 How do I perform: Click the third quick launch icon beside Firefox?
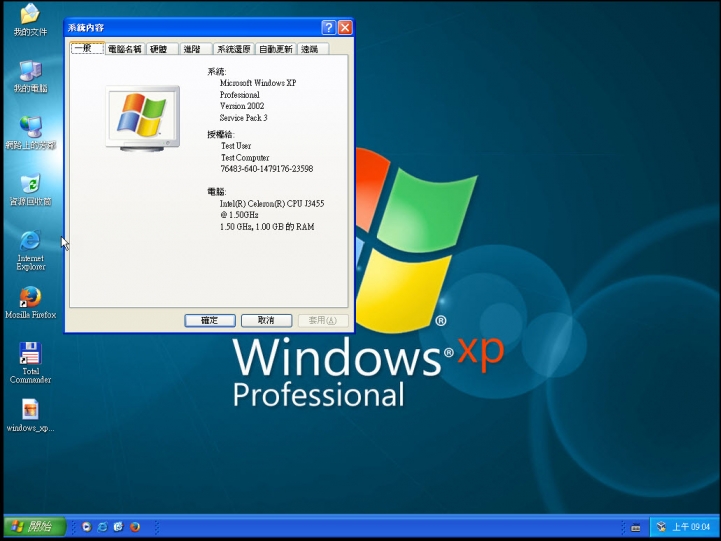coord(118,527)
